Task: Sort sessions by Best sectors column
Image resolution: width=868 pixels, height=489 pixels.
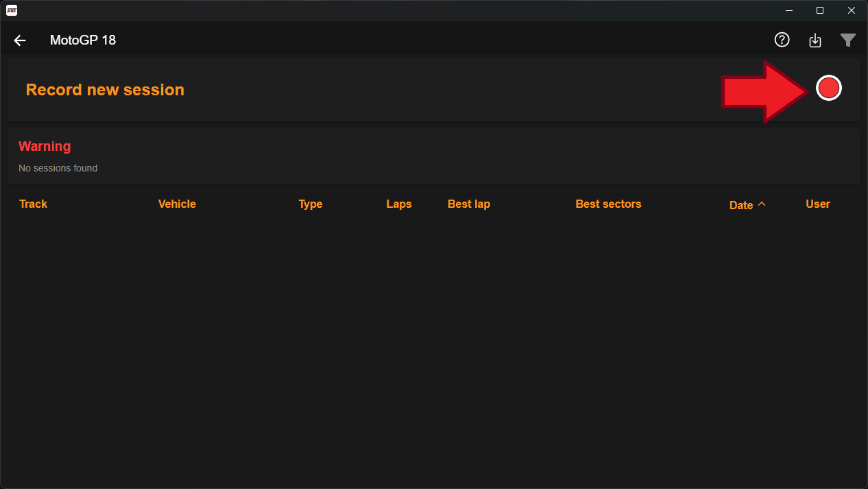Action: [608, 204]
